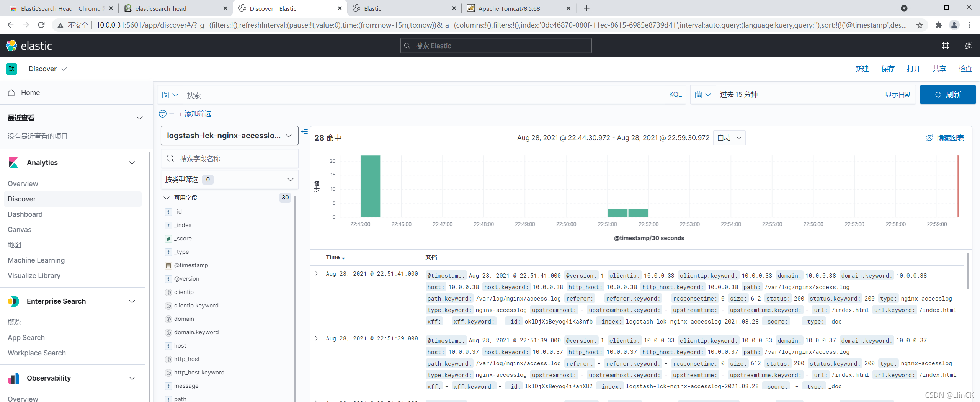Open the calendar quick date menu
Image resolution: width=980 pixels, height=402 pixels.
(x=703, y=95)
